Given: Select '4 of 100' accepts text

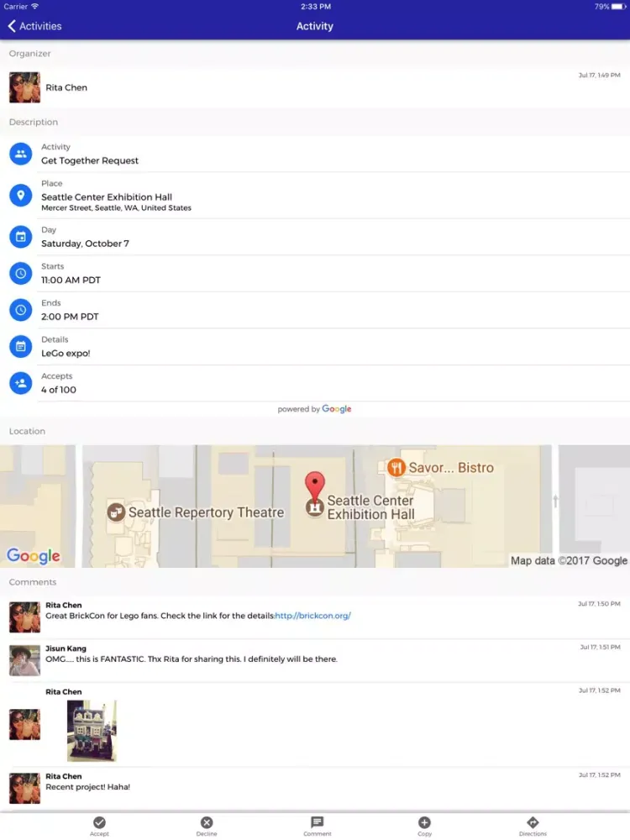Looking at the screenshot, I should [59, 390].
